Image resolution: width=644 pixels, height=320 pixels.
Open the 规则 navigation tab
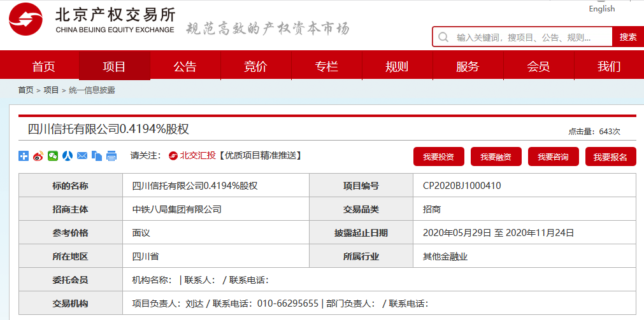click(397, 66)
